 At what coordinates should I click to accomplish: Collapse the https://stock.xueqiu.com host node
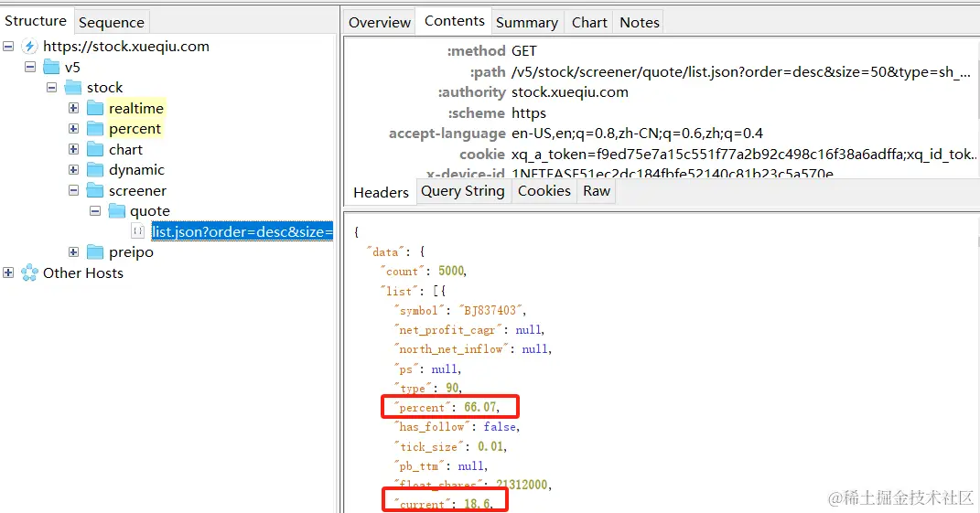point(8,47)
